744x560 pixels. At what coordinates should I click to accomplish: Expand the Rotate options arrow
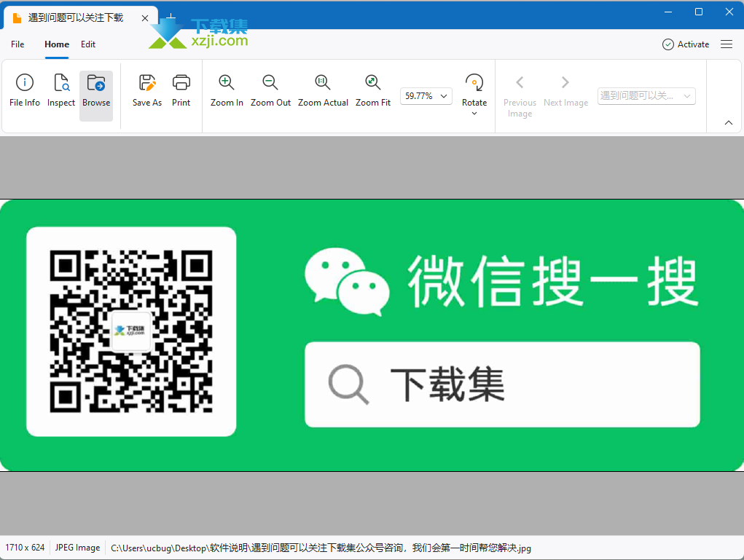[x=474, y=114]
